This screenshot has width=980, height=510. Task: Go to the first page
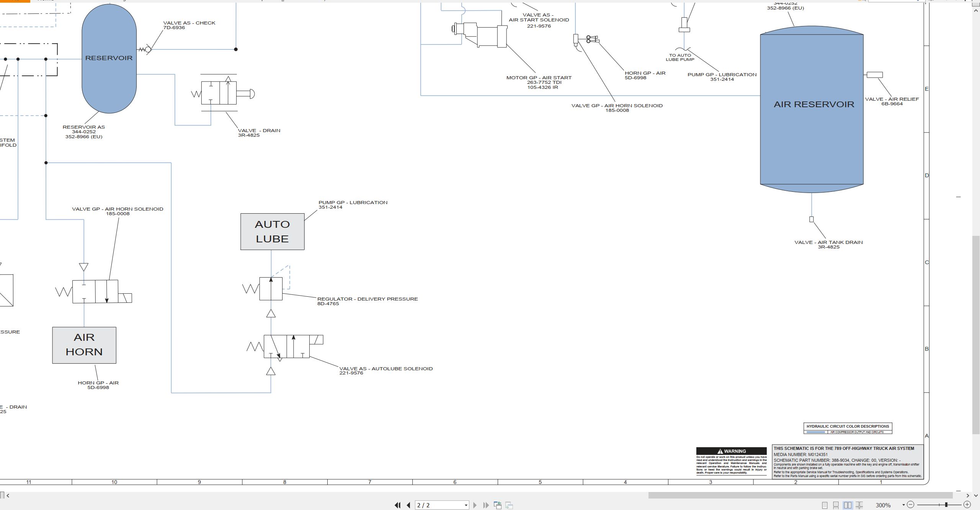[x=397, y=505]
